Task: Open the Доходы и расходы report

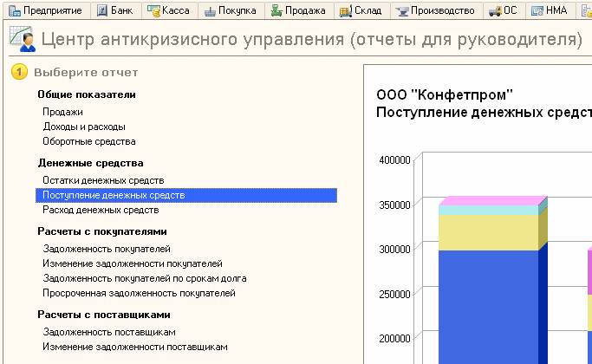Action: tap(84, 127)
